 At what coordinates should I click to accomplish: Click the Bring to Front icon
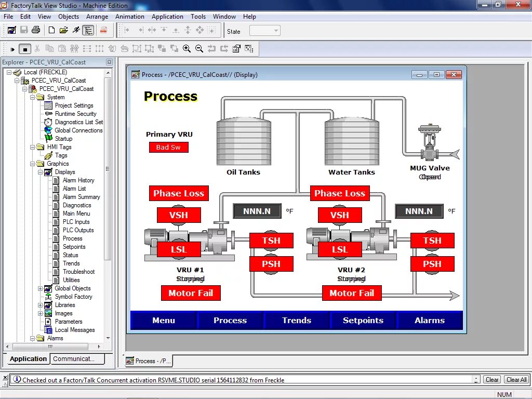coord(162,49)
